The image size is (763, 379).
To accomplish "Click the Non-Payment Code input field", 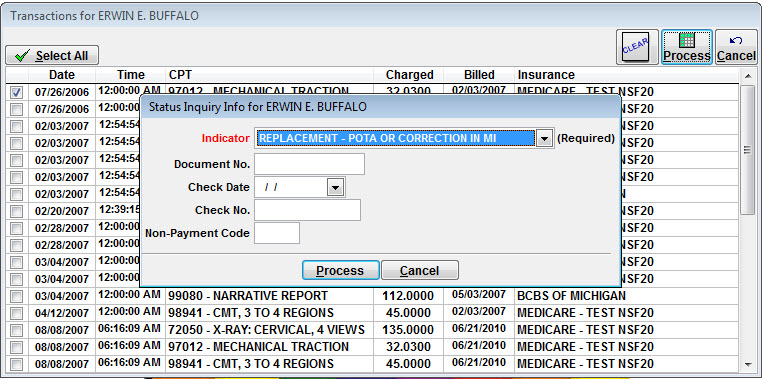I will [277, 233].
